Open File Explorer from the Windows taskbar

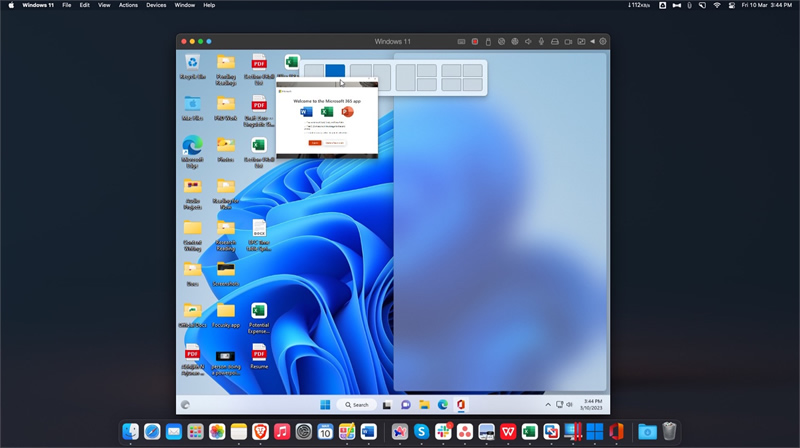[x=424, y=405]
